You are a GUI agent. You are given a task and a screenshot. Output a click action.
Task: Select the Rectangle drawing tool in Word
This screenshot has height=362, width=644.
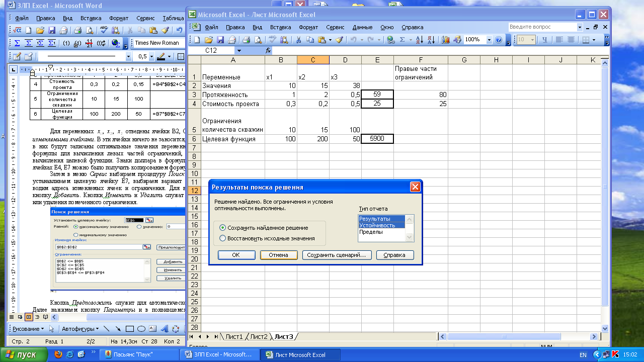click(129, 329)
